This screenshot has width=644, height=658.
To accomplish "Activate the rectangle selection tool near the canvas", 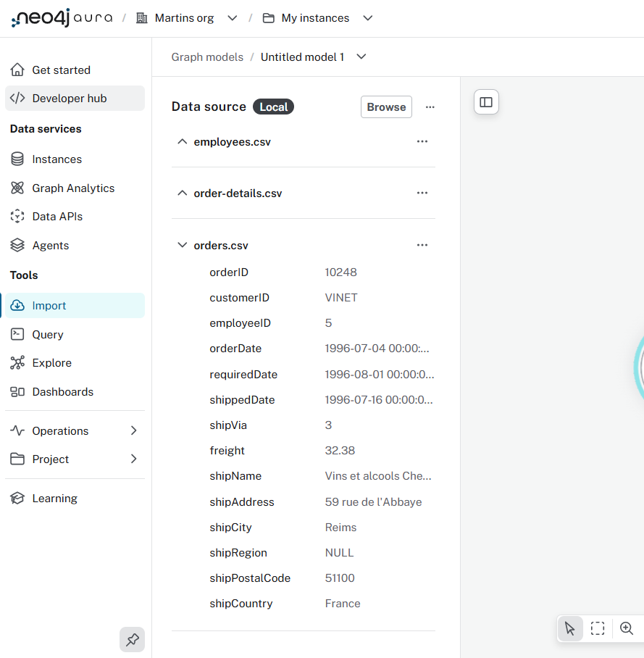I will (x=597, y=628).
